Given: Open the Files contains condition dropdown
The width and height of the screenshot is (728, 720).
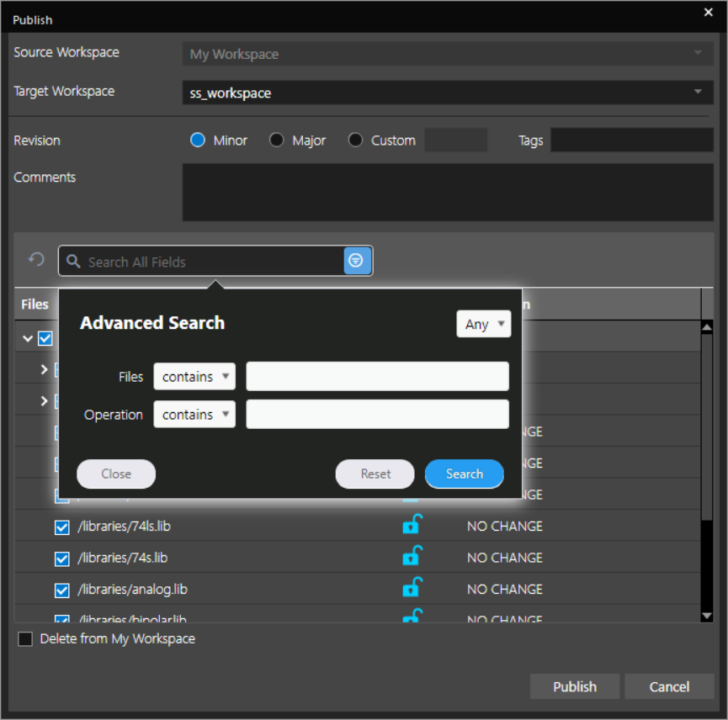Looking at the screenshot, I should (x=194, y=377).
